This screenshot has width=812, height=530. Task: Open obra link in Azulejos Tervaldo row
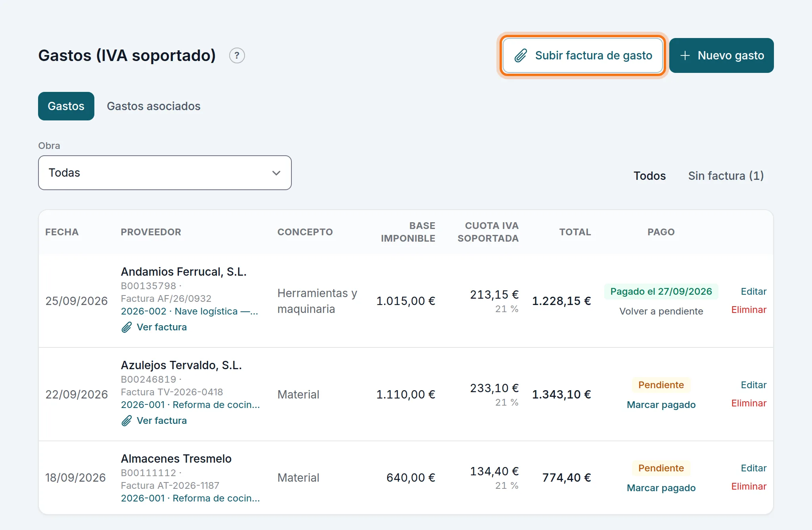190,405
